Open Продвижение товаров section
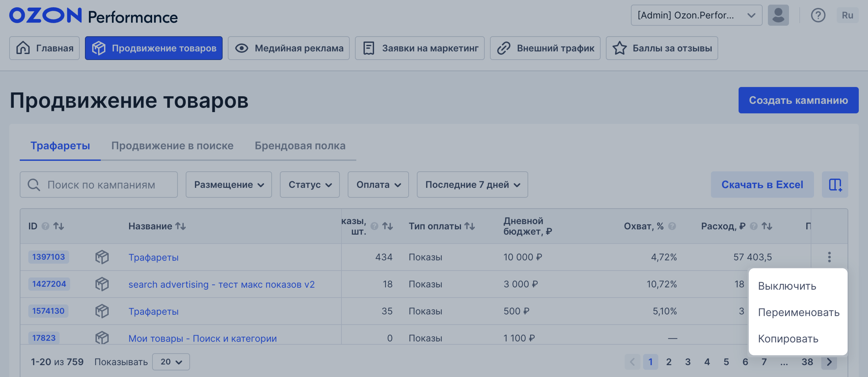The height and width of the screenshot is (377, 868). pos(154,48)
